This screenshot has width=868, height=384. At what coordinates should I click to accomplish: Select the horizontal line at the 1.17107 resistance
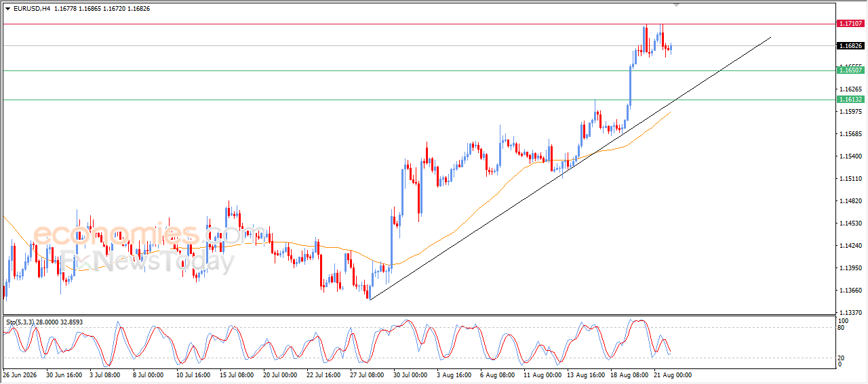(418, 24)
